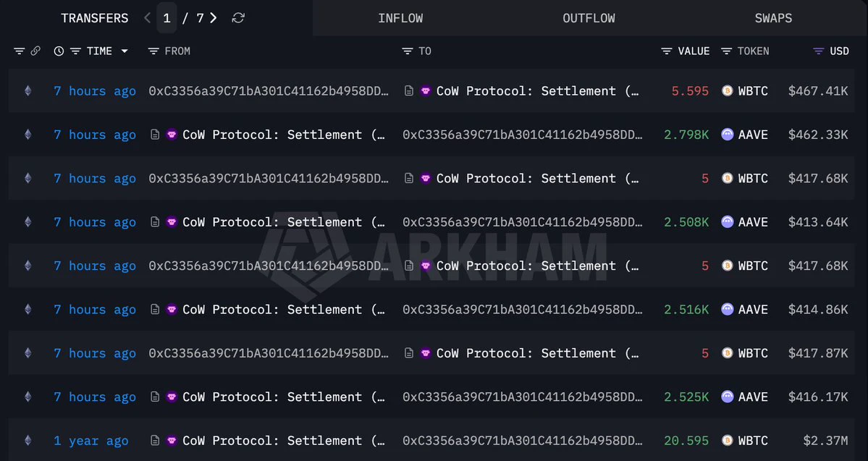Click the TOKEN column header label

pyautogui.click(x=753, y=51)
